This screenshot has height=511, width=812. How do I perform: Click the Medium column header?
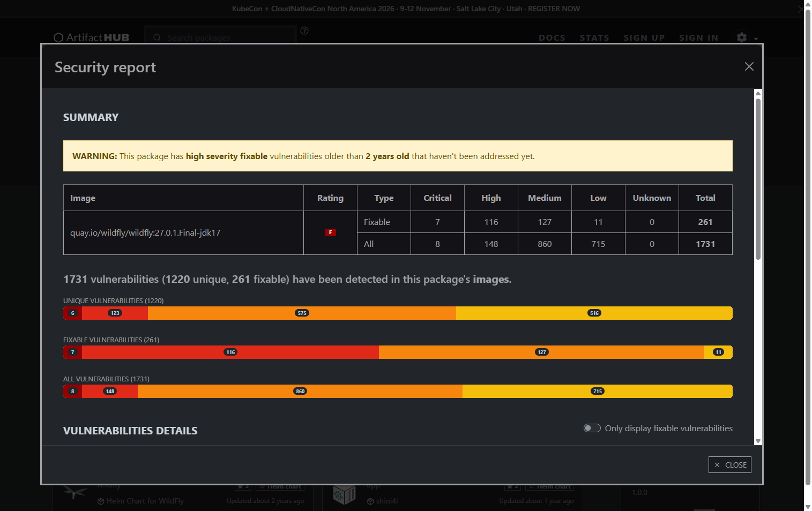click(x=545, y=198)
